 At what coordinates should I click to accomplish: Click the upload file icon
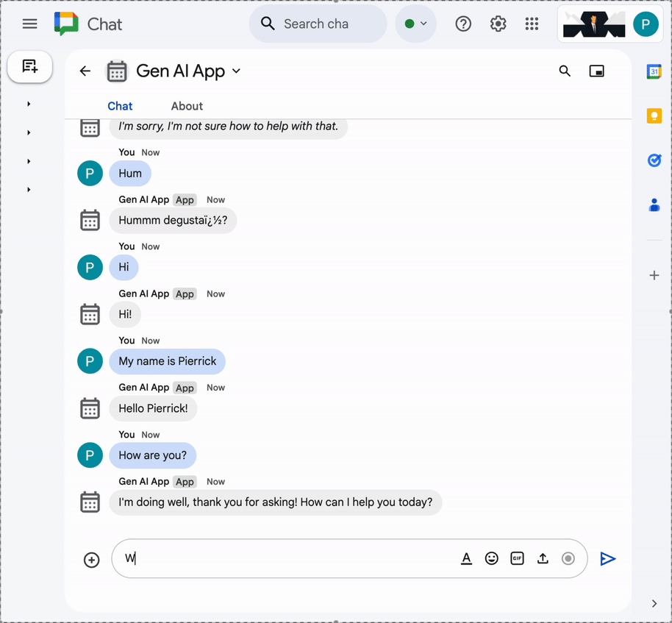coord(543,559)
